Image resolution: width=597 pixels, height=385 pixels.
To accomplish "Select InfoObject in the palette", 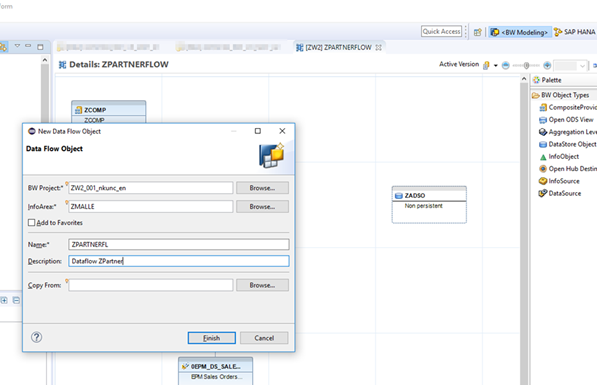I will click(x=559, y=157).
